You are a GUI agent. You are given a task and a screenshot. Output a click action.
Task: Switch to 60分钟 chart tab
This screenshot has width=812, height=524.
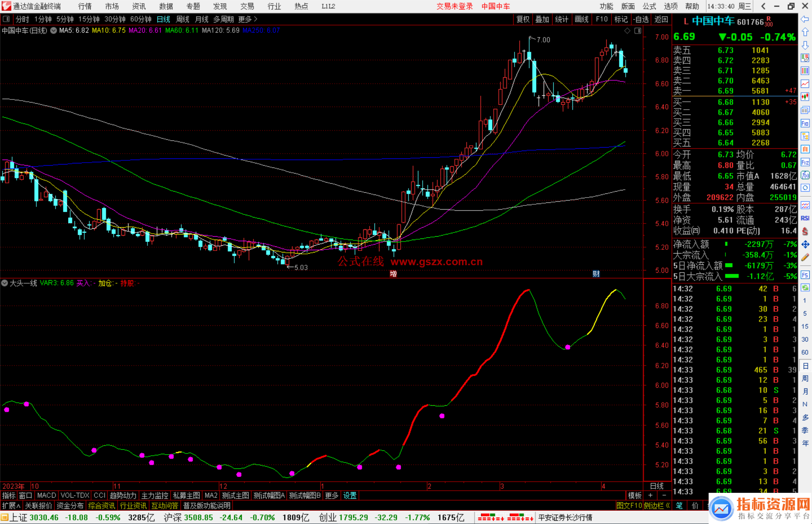(x=141, y=19)
